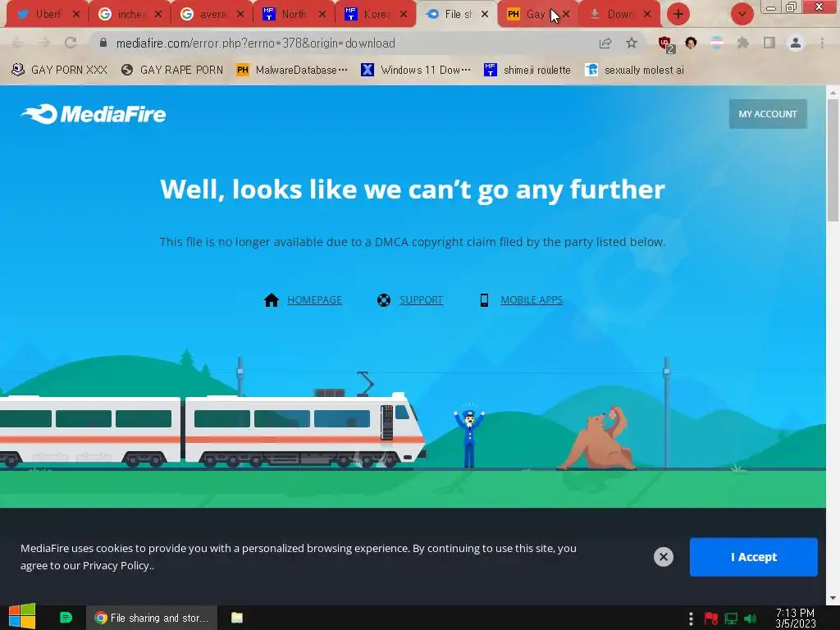
Task: Bookmark this page with the star icon
Action: 632,43
